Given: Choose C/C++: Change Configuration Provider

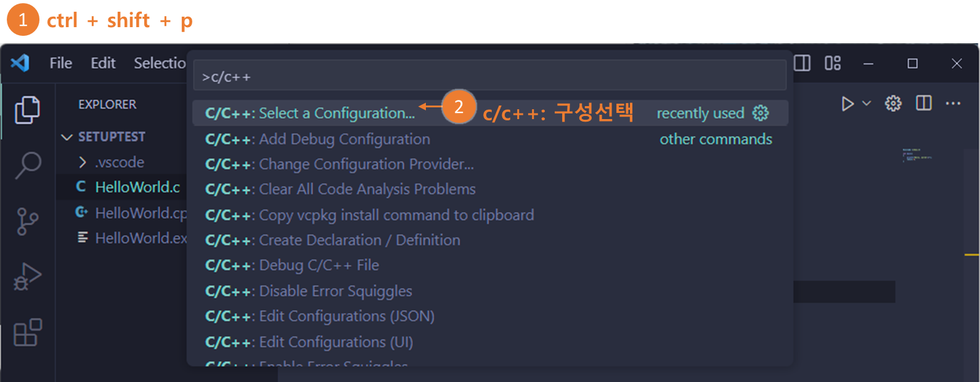Looking at the screenshot, I should (x=490, y=164).
